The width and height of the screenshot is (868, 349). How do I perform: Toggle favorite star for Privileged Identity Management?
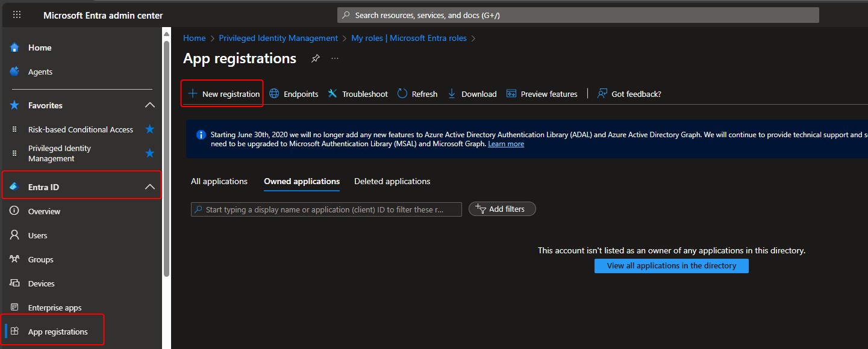click(150, 153)
